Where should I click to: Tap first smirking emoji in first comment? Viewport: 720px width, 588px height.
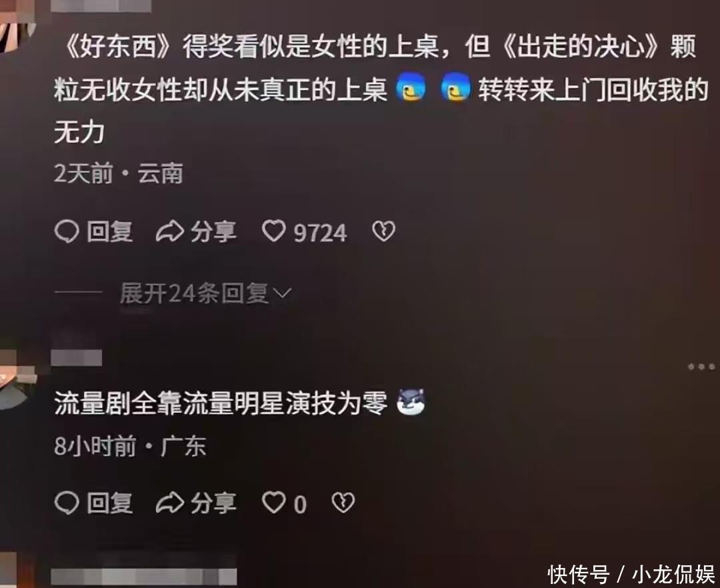[x=411, y=87]
